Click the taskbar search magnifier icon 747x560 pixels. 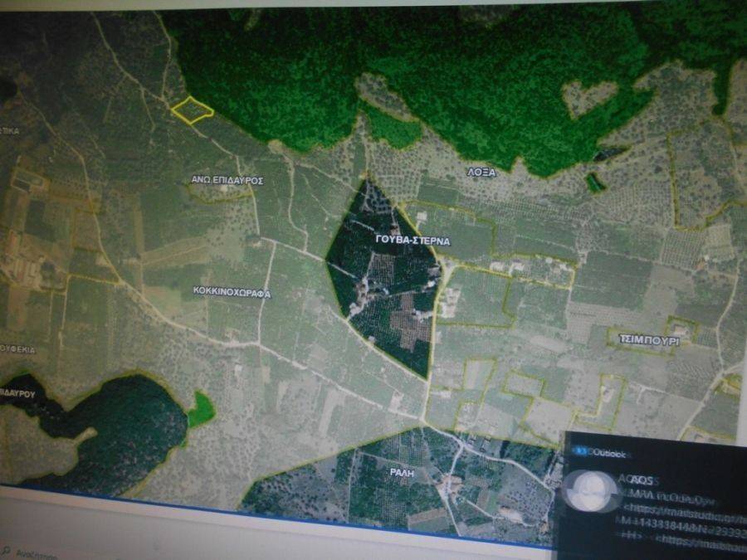(x=7, y=553)
